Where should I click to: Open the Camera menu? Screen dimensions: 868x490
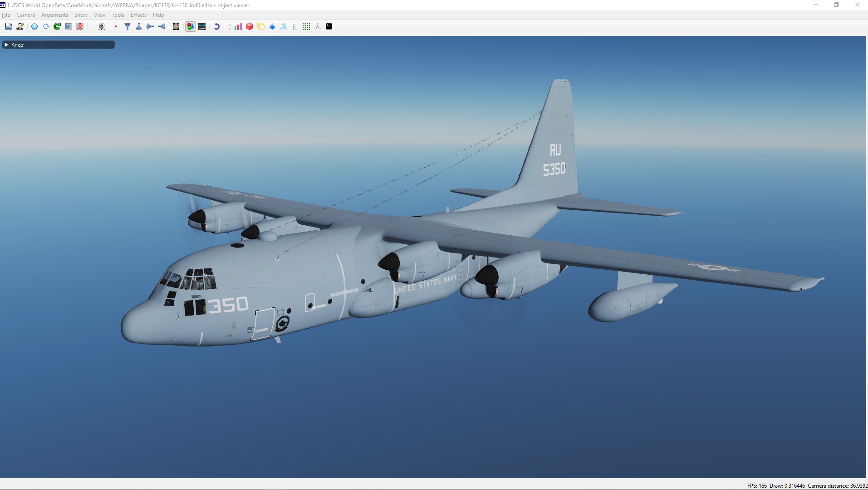point(25,15)
